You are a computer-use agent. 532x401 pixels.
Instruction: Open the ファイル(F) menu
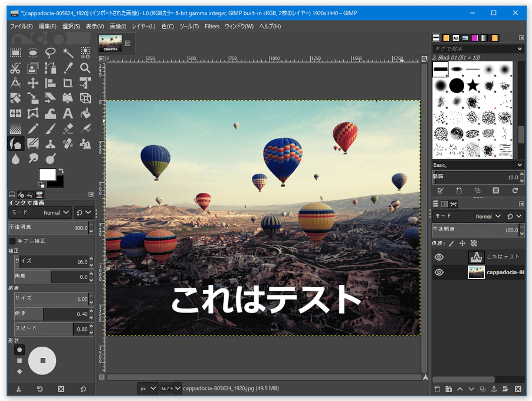[21, 26]
